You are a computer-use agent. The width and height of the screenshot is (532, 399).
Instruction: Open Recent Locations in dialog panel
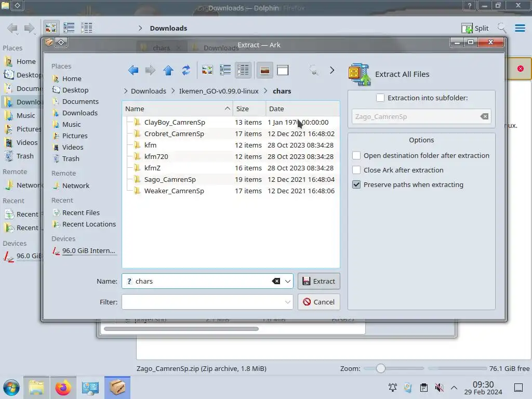pyautogui.click(x=89, y=224)
